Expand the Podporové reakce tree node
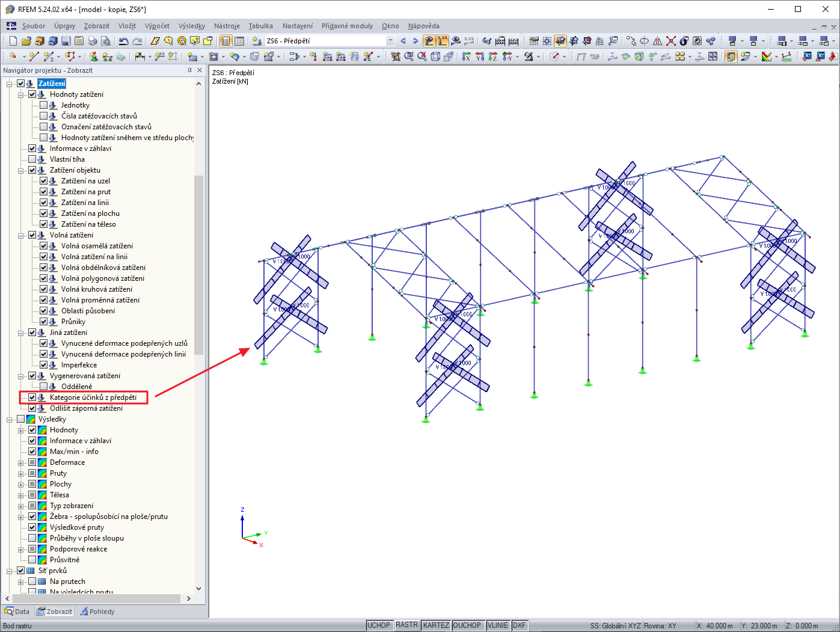Viewport: 840px width, 632px height. (x=21, y=549)
